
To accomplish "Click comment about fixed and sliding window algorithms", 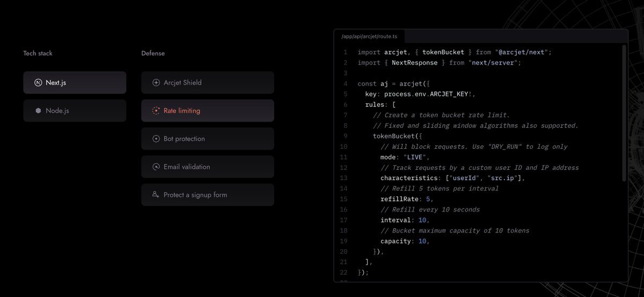I will point(476,126).
